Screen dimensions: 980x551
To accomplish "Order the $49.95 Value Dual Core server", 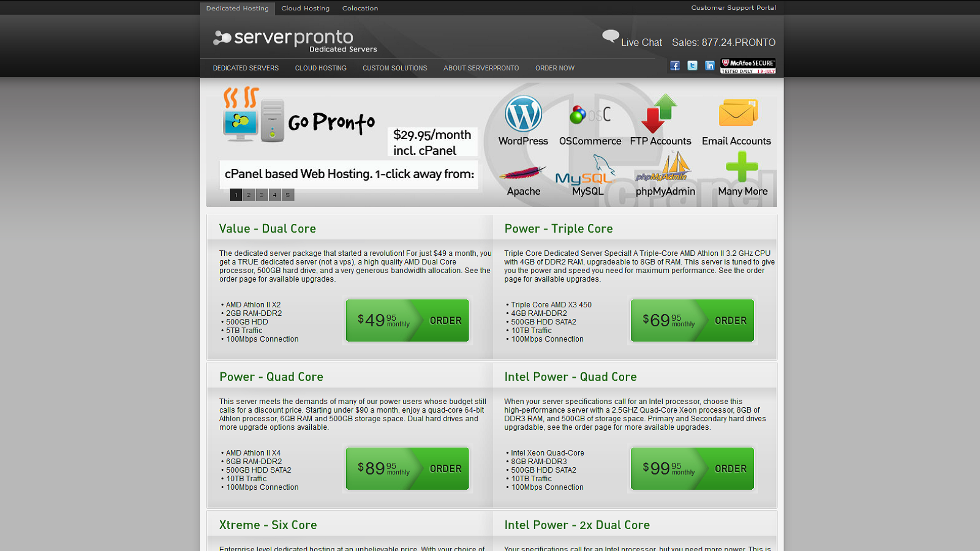I will click(407, 320).
